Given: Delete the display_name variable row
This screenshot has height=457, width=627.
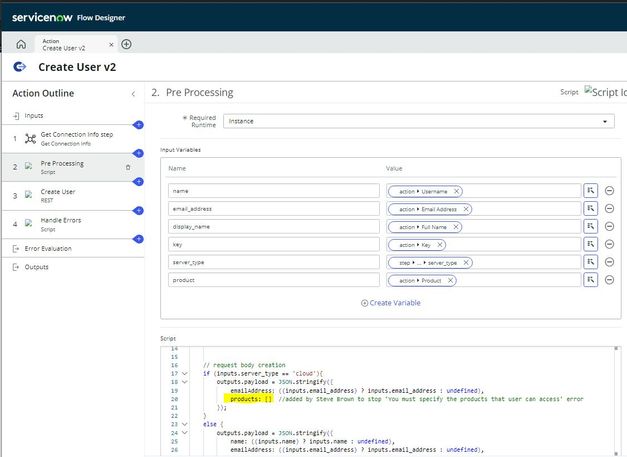Looking at the screenshot, I should [609, 226].
